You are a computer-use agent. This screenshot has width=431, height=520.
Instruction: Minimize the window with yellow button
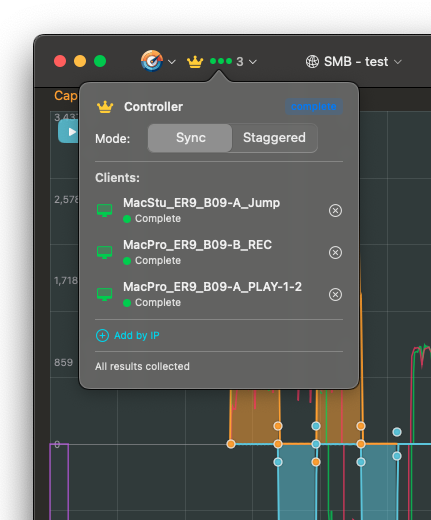[x=80, y=61]
